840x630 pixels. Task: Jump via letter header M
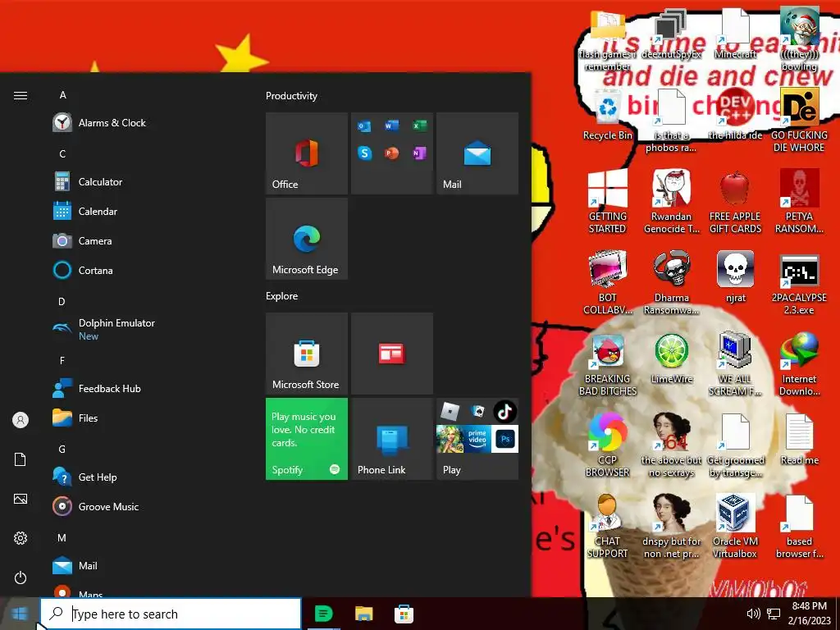click(62, 537)
